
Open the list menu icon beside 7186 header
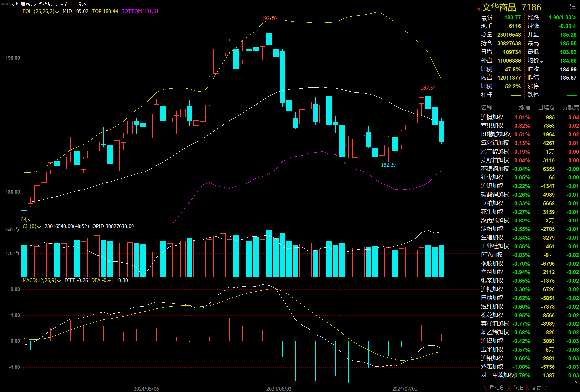572,7
